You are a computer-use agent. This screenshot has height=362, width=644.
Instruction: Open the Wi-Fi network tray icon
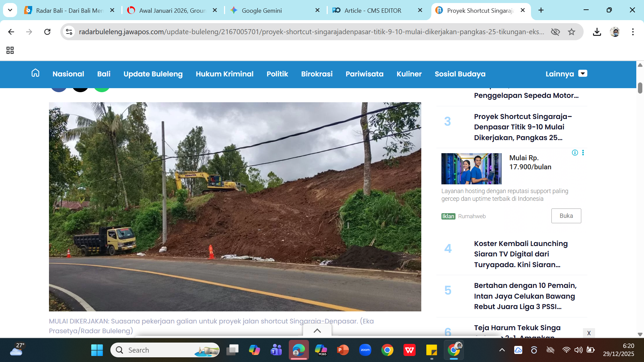coord(566,350)
